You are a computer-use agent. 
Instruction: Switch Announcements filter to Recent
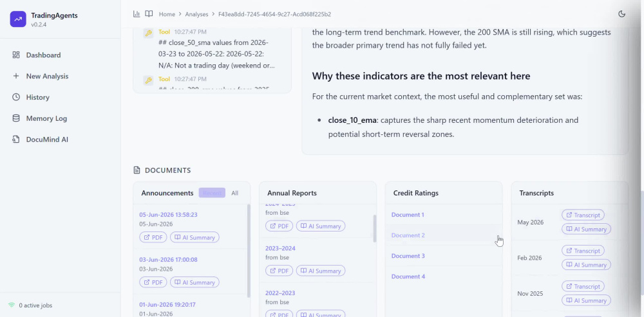[212, 193]
